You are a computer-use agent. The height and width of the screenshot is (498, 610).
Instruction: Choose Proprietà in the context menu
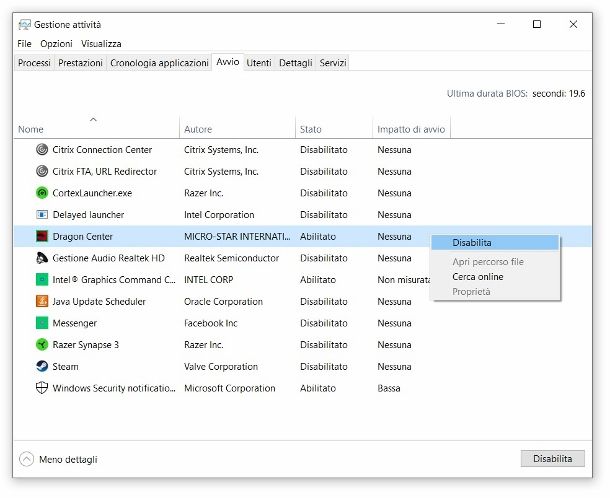click(495, 291)
